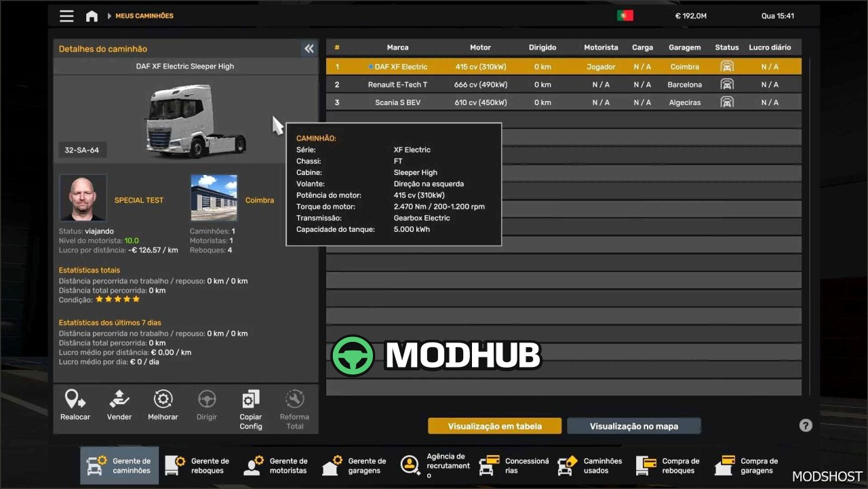Switch to Visualização em tabela

coord(495,426)
